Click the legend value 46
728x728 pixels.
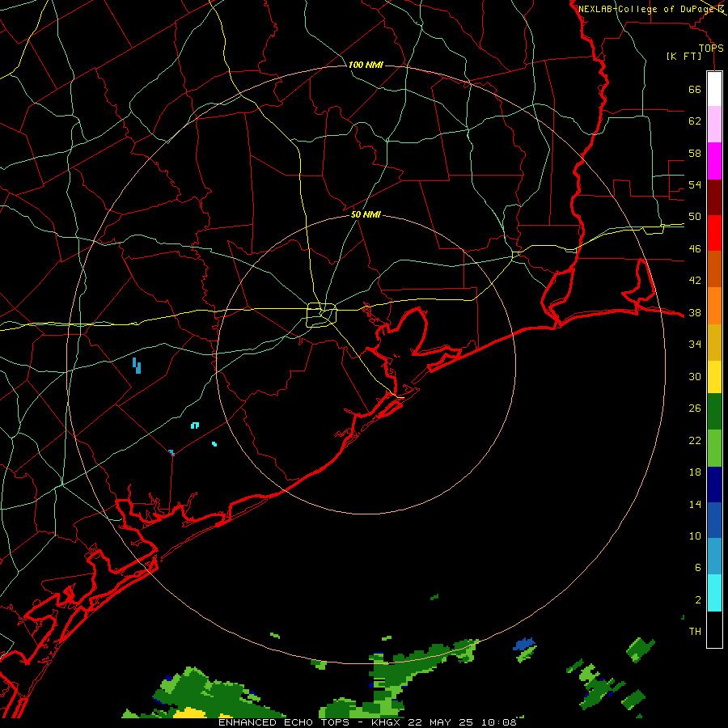click(x=695, y=249)
